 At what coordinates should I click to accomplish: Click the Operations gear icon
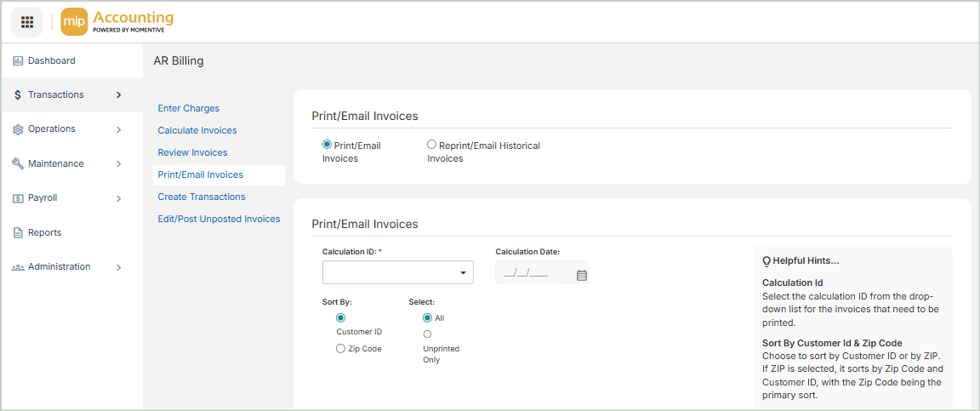18,129
